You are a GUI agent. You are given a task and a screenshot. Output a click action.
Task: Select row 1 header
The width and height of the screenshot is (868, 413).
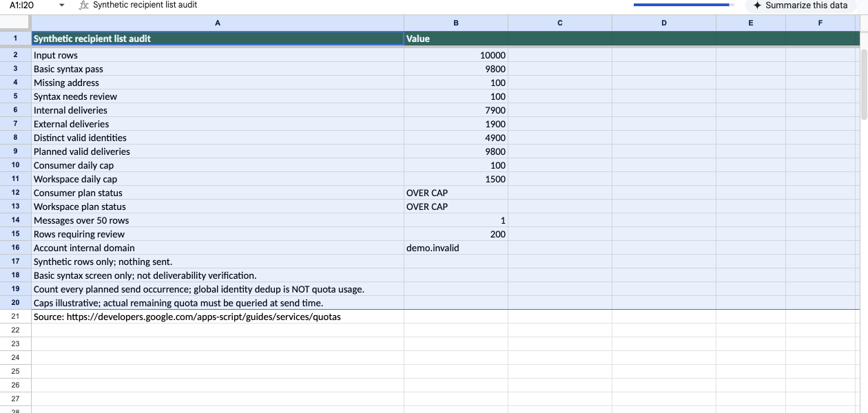pyautogui.click(x=15, y=39)
